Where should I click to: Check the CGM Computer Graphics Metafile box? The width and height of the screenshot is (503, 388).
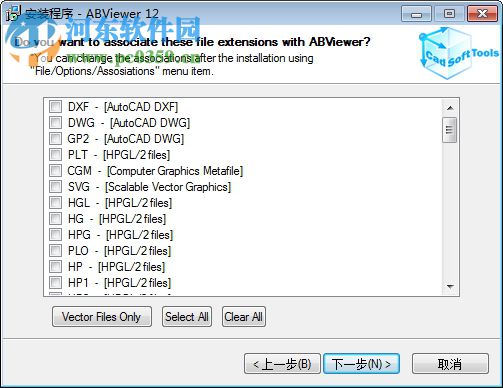click(x=55, y=171)
